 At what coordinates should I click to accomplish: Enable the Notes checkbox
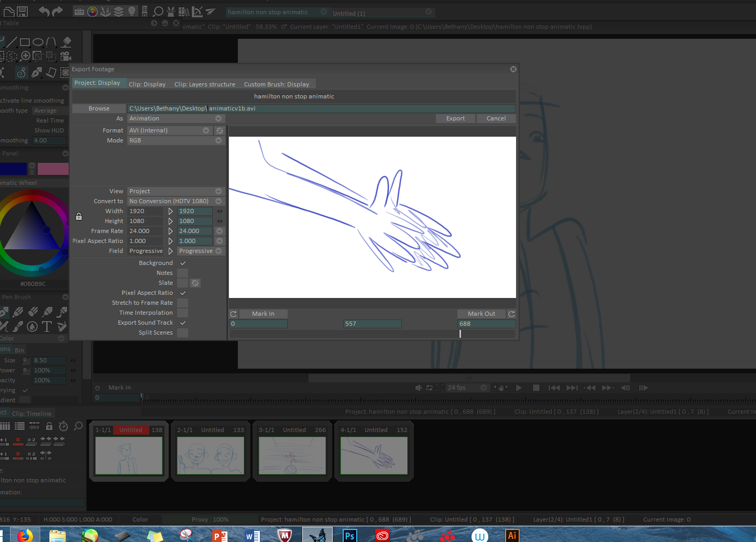point(183,273)
